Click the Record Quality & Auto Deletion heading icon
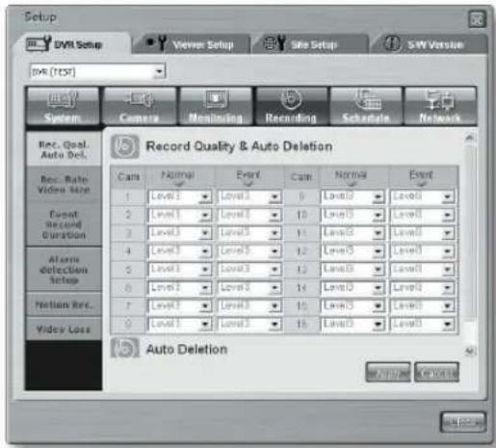This screenshot has height=448, width=496. point(125,146)
